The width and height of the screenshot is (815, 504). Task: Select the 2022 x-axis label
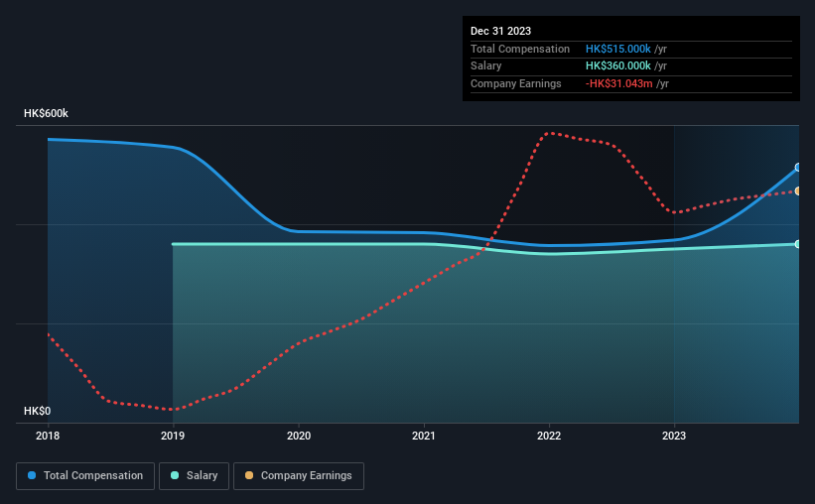point(549,436)
